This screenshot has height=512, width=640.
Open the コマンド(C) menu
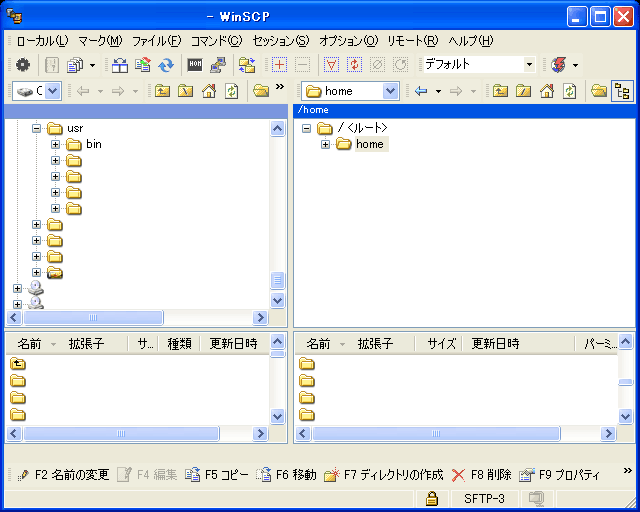pos(216,41)
